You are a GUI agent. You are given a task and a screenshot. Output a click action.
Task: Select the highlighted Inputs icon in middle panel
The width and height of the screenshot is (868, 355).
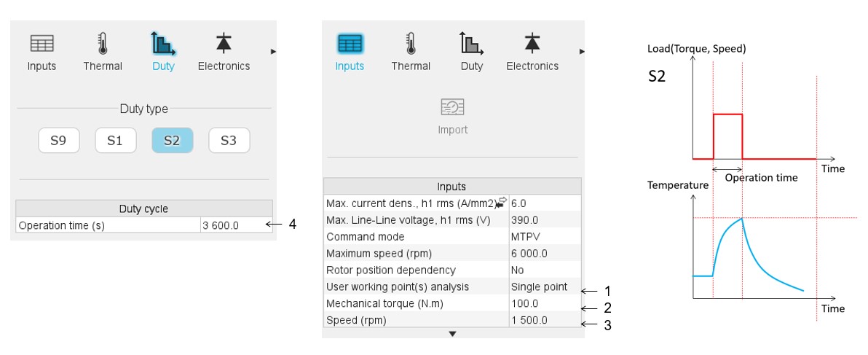(x=350, y=44)
